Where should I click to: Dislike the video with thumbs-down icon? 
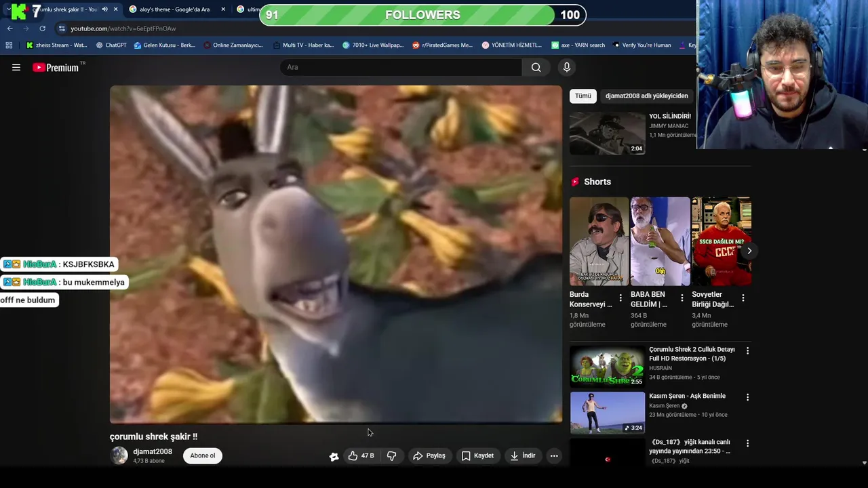tap(391, 455)
